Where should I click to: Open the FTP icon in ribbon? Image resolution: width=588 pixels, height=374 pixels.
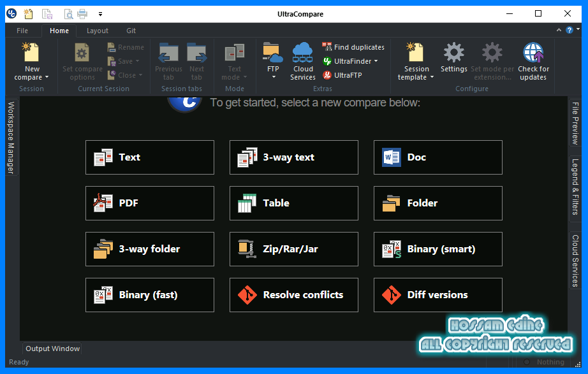(x=272, y=52)
